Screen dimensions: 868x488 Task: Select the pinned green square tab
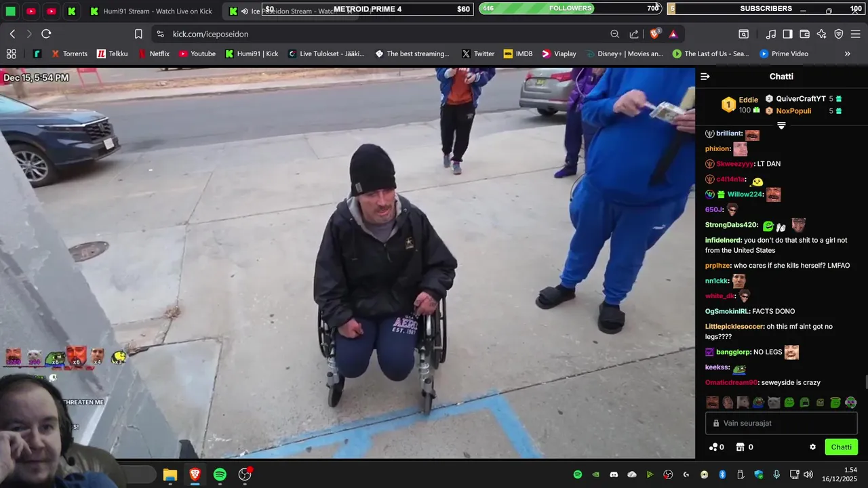point(11,11)
